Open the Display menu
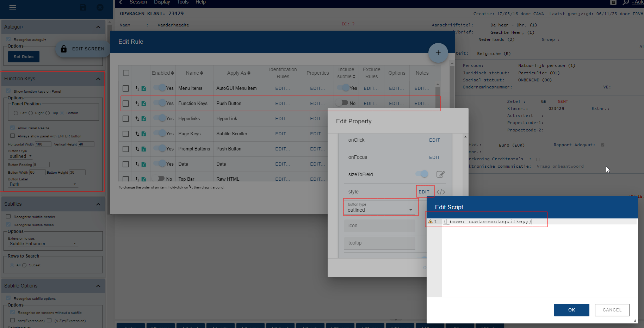 pos(162,2)
